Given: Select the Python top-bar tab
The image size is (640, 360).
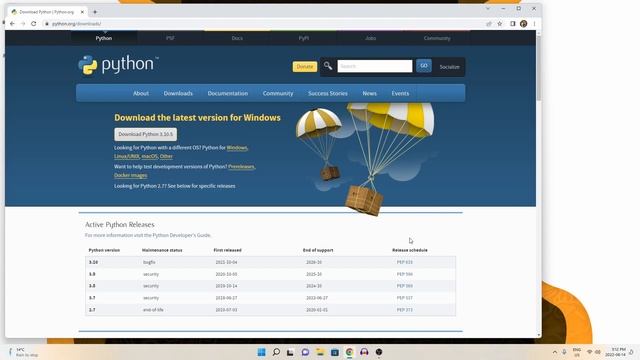Looking at the screenshot, I should click(x=104, y=38).
